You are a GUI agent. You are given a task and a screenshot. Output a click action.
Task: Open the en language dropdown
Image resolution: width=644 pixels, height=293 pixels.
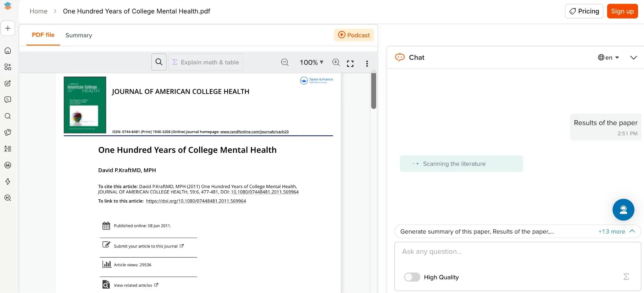(x=608, y=57)
